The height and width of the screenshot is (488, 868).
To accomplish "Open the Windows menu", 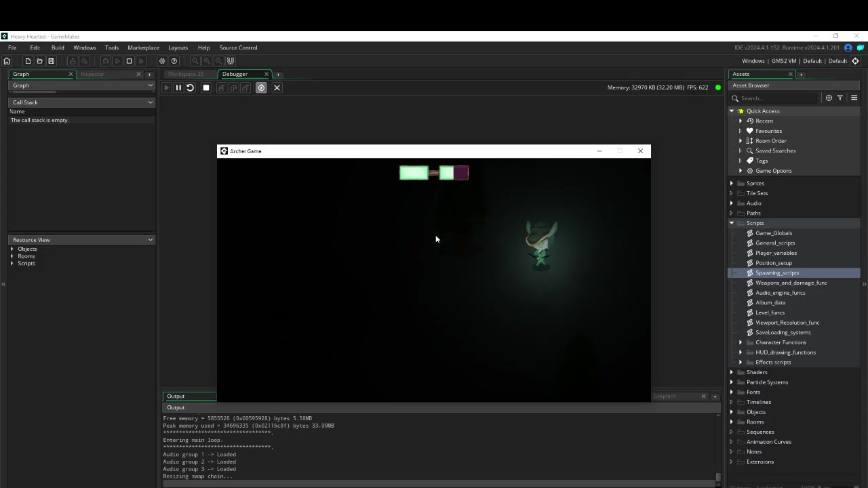I will [85, 47].
